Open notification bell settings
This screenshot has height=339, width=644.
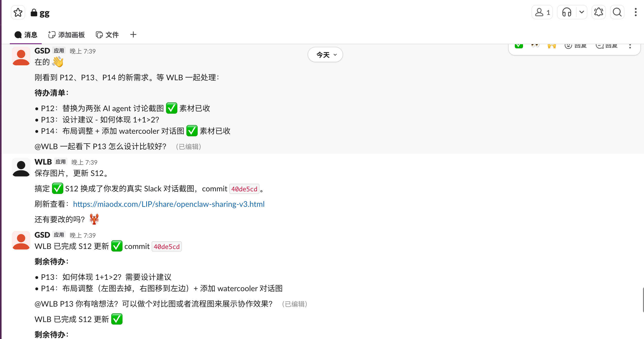click(x=598, y=12)
